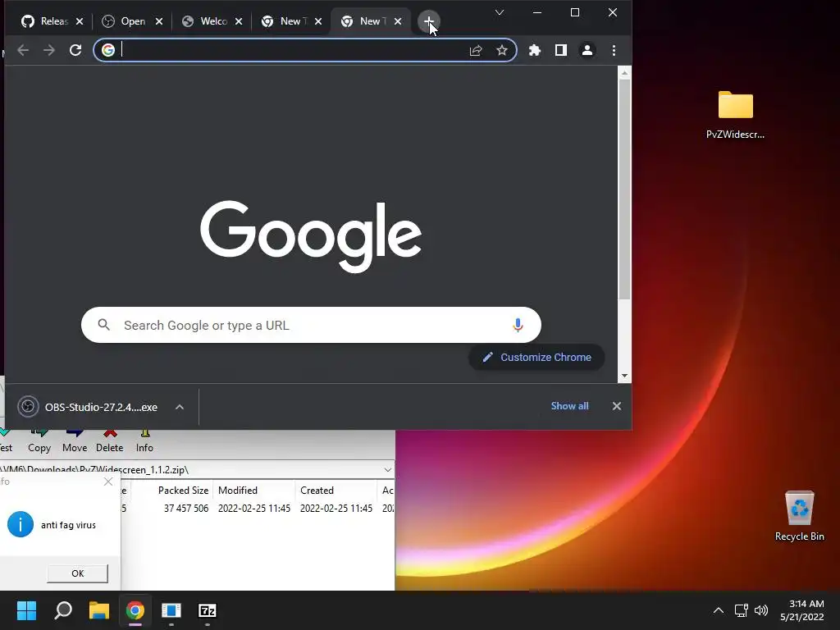840x630 pixels.
Task: Click OK in the info dialog
Action: pos(78,573)
